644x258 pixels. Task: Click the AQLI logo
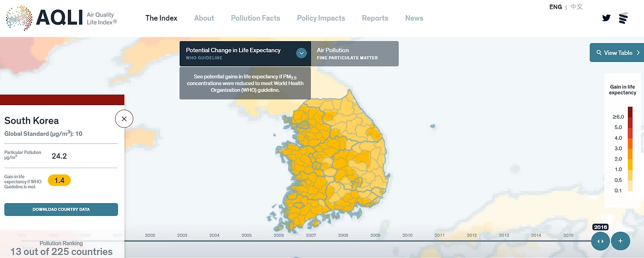(x=61, y=19)
